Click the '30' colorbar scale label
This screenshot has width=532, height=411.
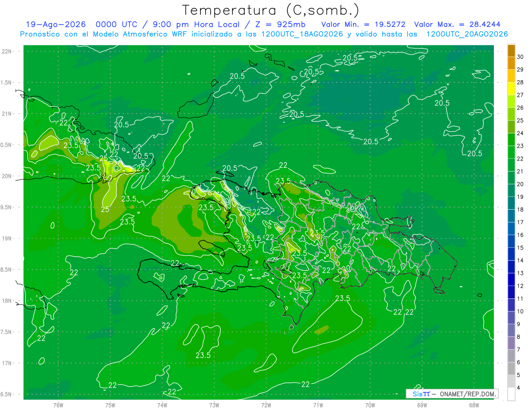click(520, 57)
